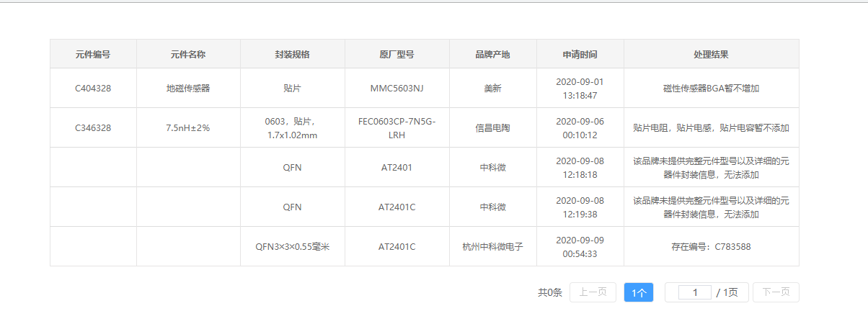The image size is (868, 324).
Task: Click the 杭州中科微电子 brand cell
Action: click(492, 246)
